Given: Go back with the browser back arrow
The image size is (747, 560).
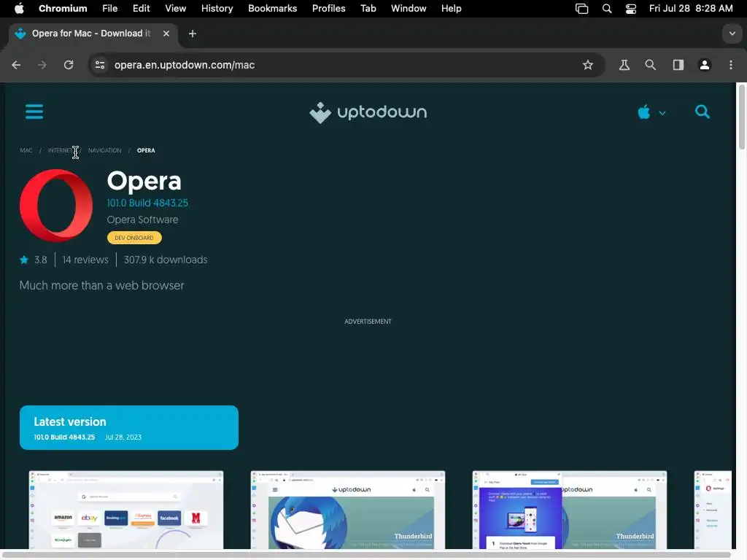Looking at the screenshot, I should (16, 65).
